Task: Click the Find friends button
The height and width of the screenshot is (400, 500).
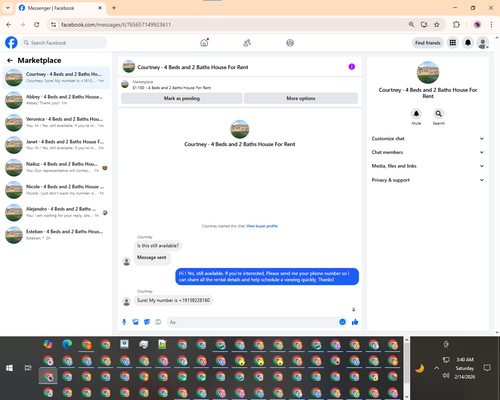Action: tap(428, 43)
